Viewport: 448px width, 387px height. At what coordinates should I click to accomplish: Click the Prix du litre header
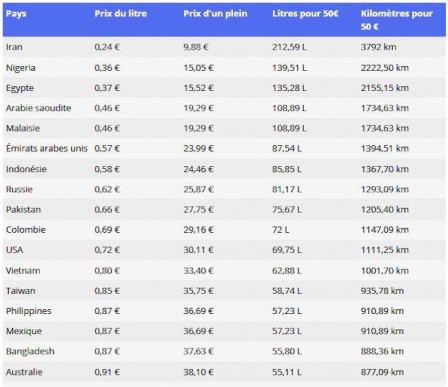click(x=121, y=14)
